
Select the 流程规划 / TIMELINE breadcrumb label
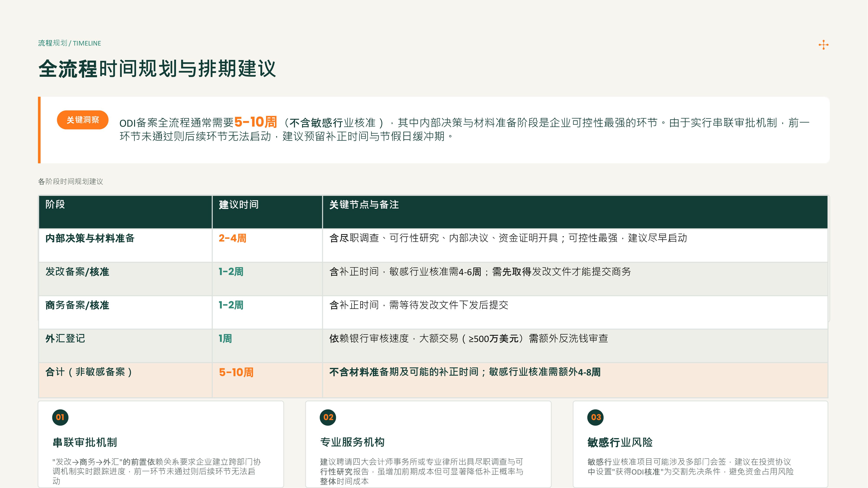pyautogui.click(x=69, y=43)
